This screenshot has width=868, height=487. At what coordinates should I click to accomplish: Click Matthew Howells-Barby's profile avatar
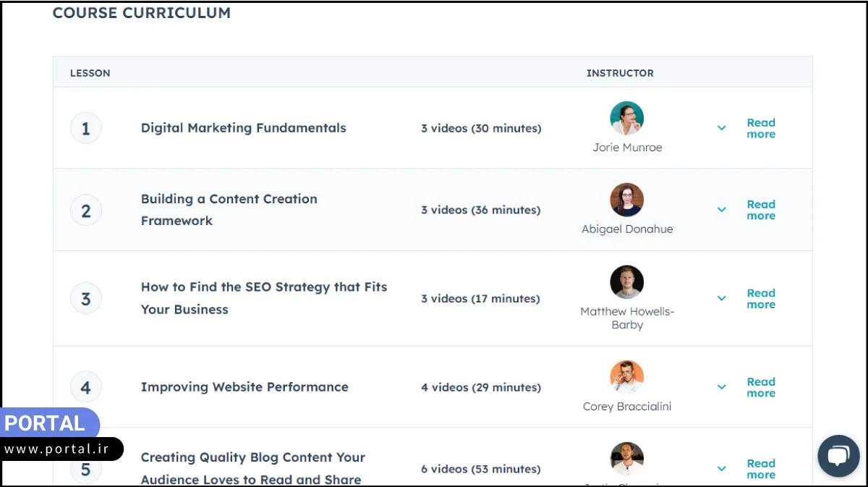[626, 282]
